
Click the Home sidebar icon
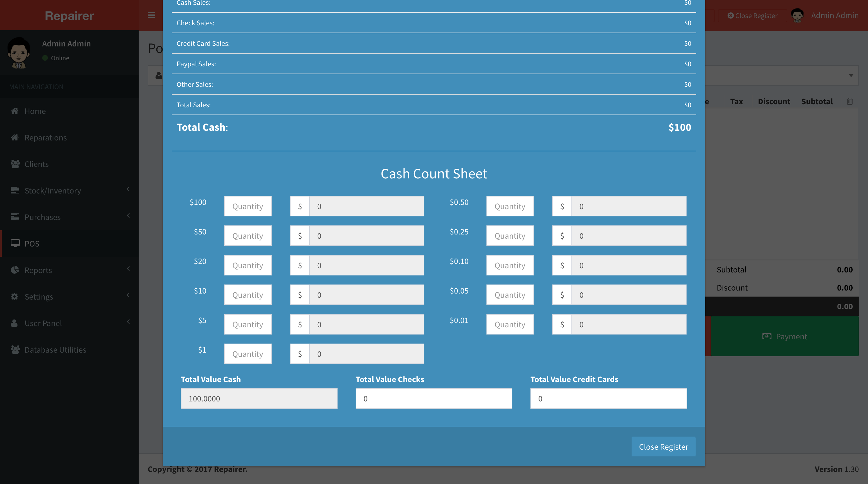[14, 111]
